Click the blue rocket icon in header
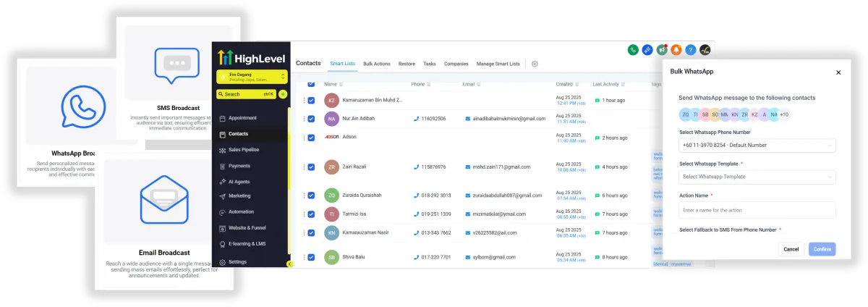The height and width of the screenshot is (307, 868). pos(648,50)
